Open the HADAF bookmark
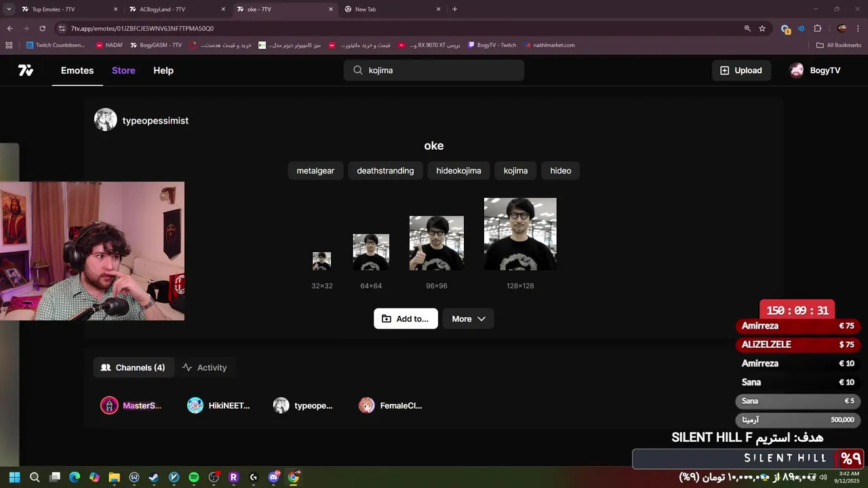The image size is (868, 488). (x=109, y=45)
